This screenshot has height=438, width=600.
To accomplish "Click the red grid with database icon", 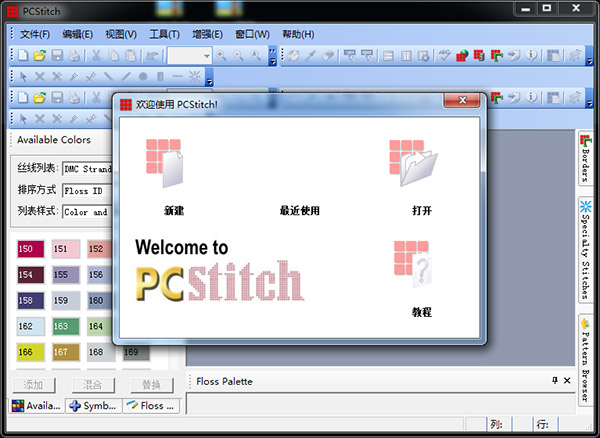I will point(479,56).
